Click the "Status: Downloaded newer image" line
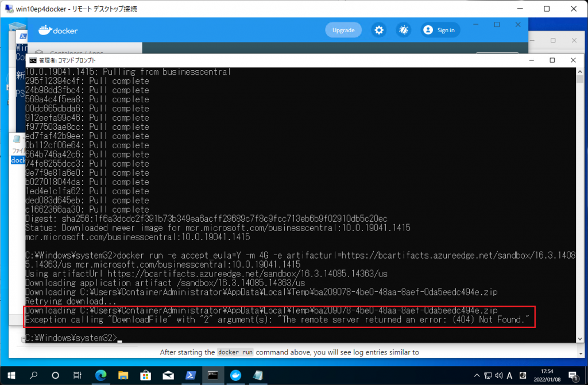The width and height of the screenshot is (588, 385). tap(218, 228)
